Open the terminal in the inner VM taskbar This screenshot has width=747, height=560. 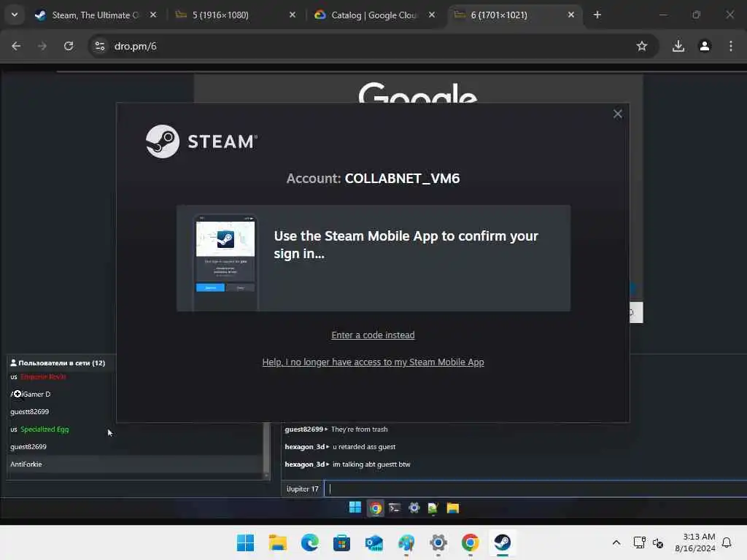coord(395,508)
